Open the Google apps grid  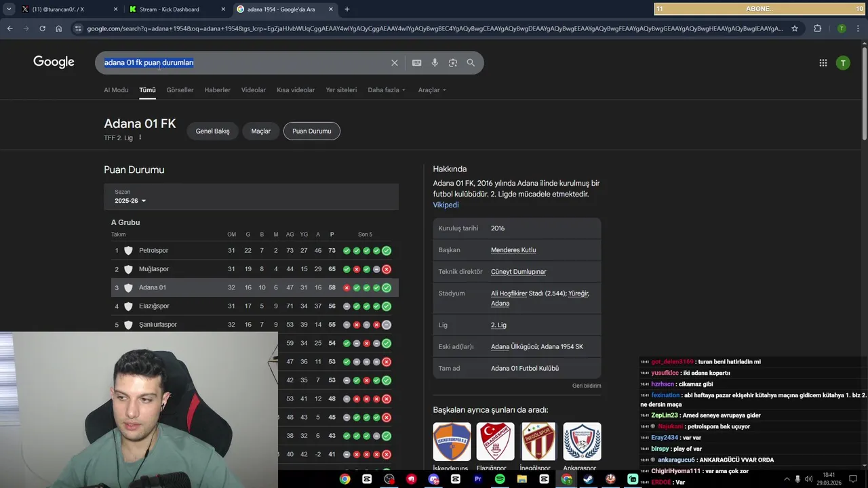[823, 63]
